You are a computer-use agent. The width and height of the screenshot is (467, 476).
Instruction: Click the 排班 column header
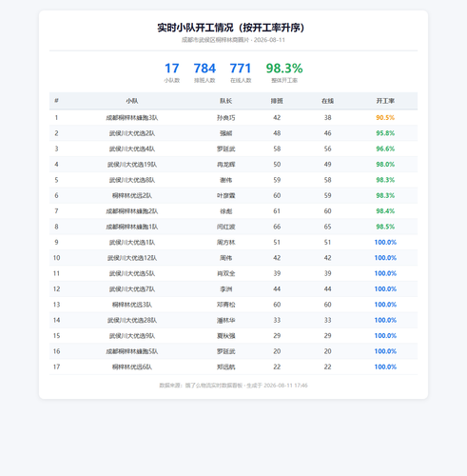pyautogui.click(x=277, y=101)
